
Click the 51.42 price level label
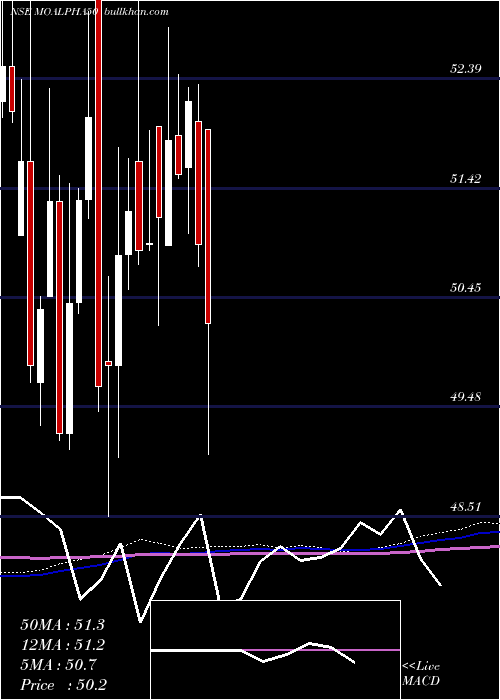click(x=465, y=179)
